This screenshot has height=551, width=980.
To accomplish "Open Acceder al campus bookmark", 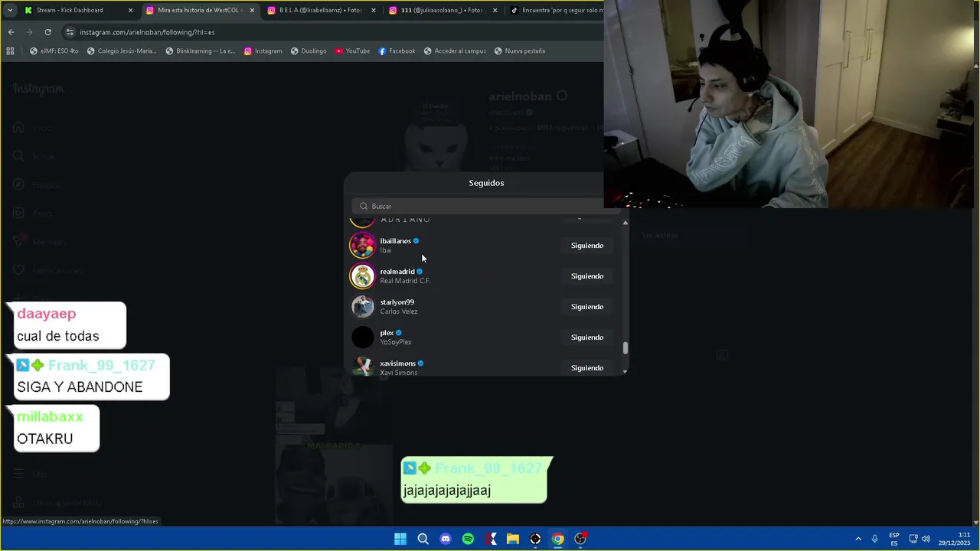I will [455, 51].
